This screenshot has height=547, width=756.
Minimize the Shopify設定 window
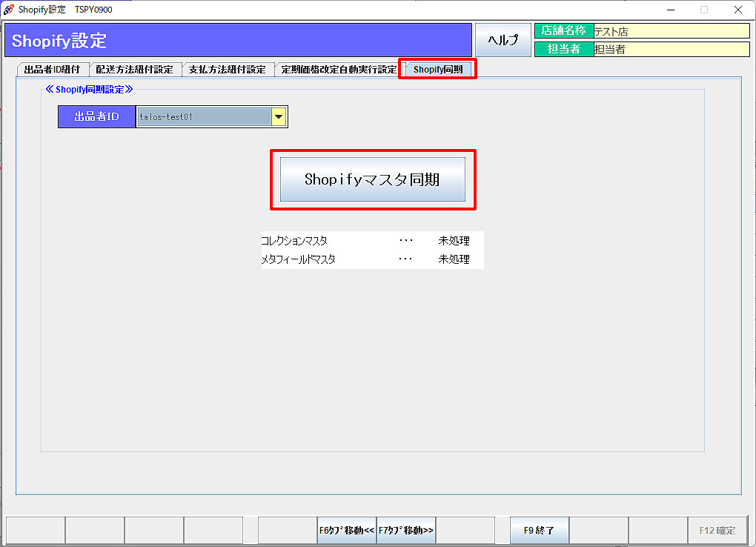[671, 10]
